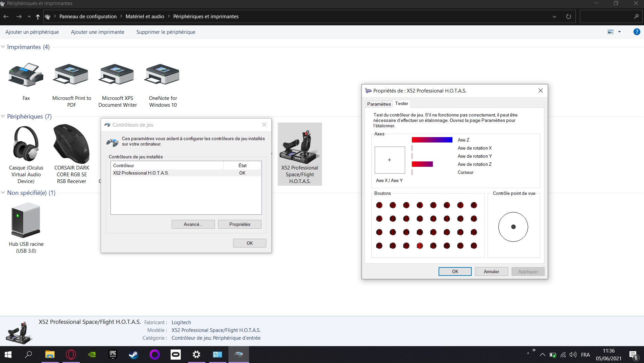The height and width of the screenshot is (363, 644).
Task: Refresh the Périphériques et imprimantes view
Action: 569,17
